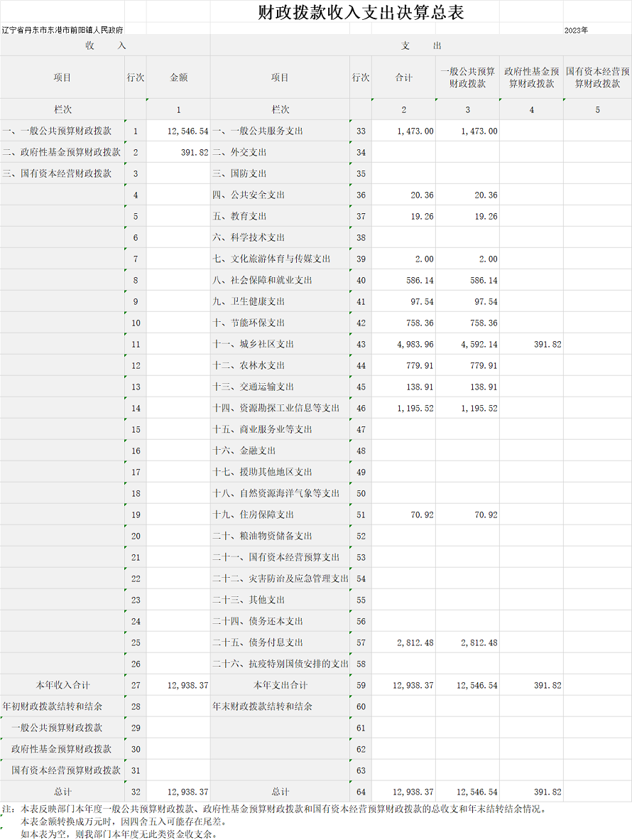The width and height of the screenshot is (632, 840).
Task: Select the 一、一般公共服务支出 cell
Action: tap(280, 131)
